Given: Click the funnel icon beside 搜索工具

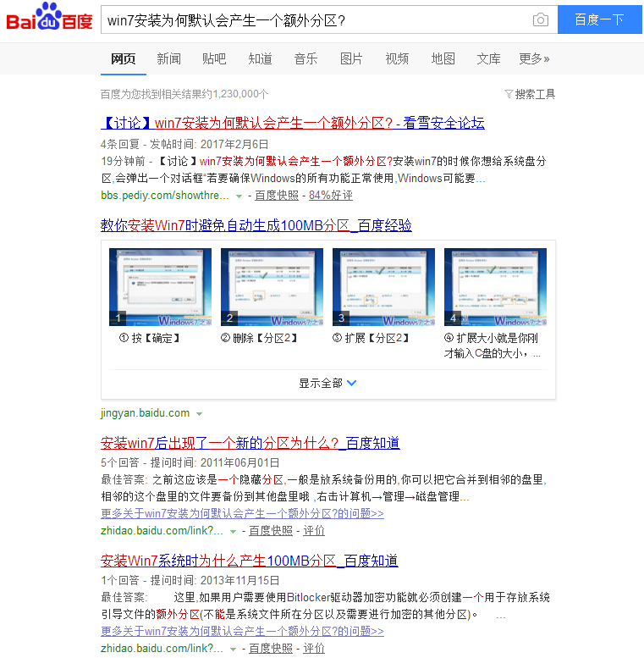Looking at the screenshot, I should [x=509, y=94].
